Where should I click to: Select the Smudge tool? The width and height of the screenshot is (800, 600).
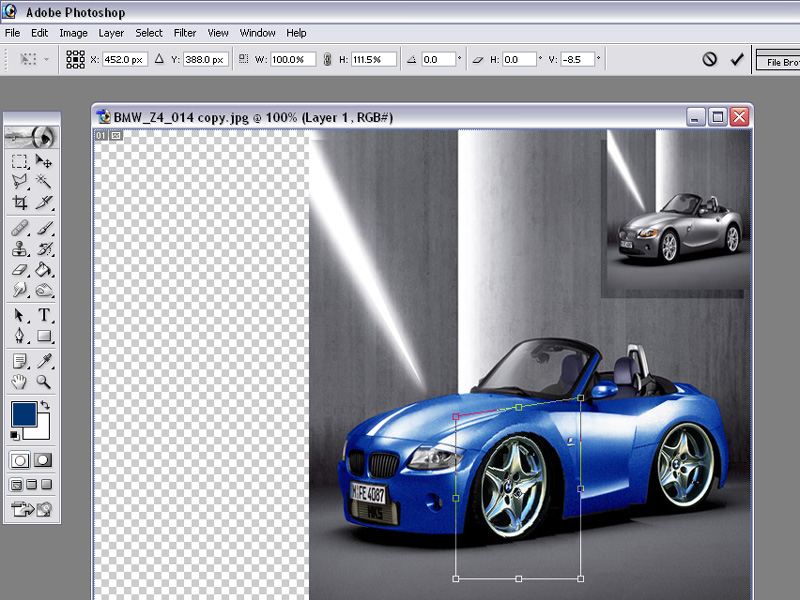pos(19,290)
